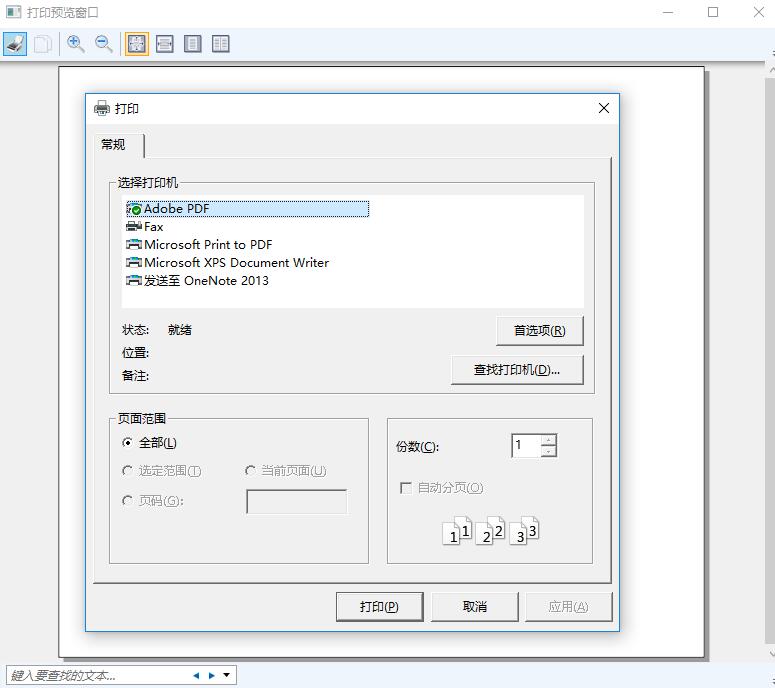
Task: Zoom out with the magnifier minus icon
Action: [x=104, y=44]
